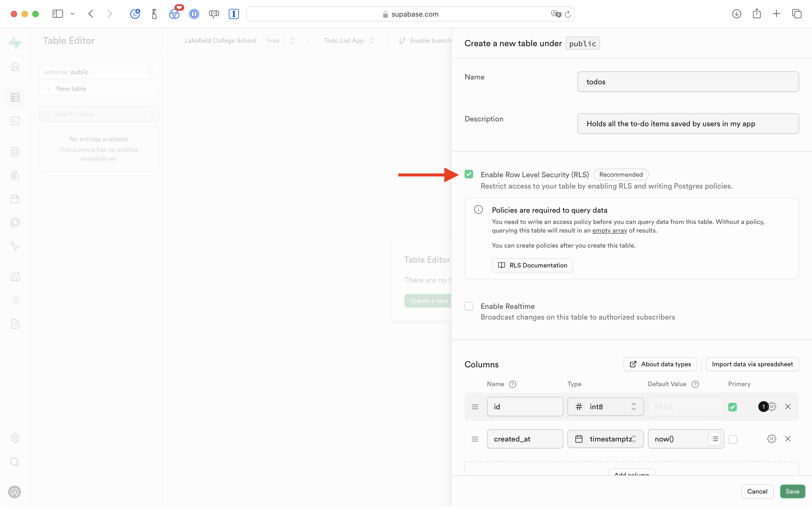Expand Safari sidebar chevron dropdown

coord(73,14)
